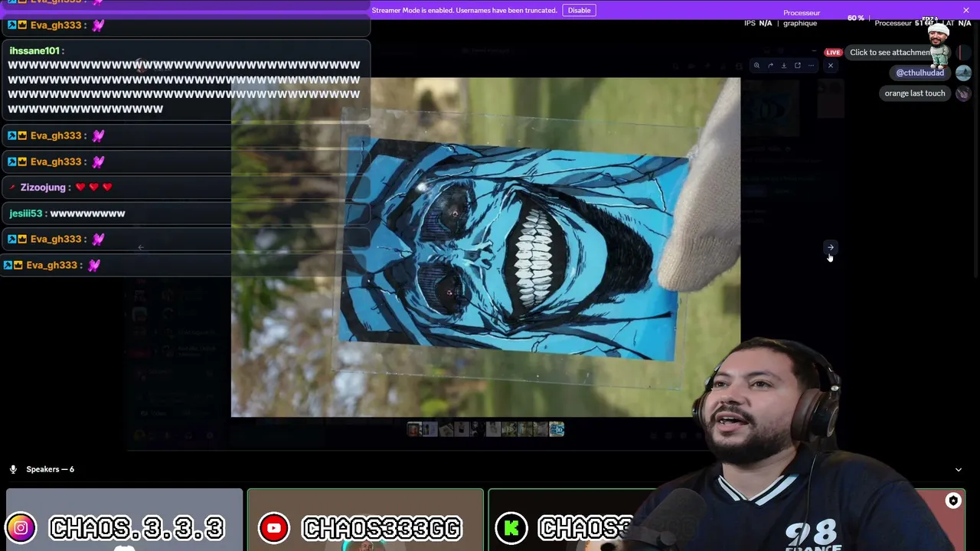Screen dimensions: 980x551
Task: Click the CHAOS333GG YouTube handle text
Action: coord(382,528)
